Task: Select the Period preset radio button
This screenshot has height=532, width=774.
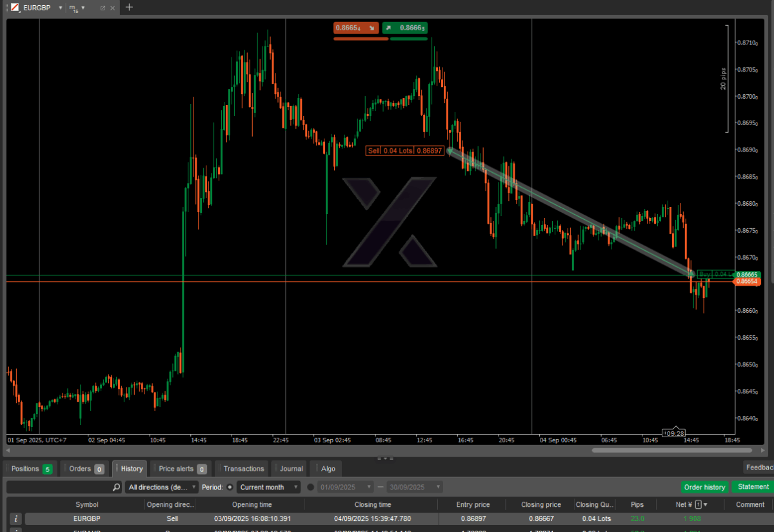Action: (230, 488)
